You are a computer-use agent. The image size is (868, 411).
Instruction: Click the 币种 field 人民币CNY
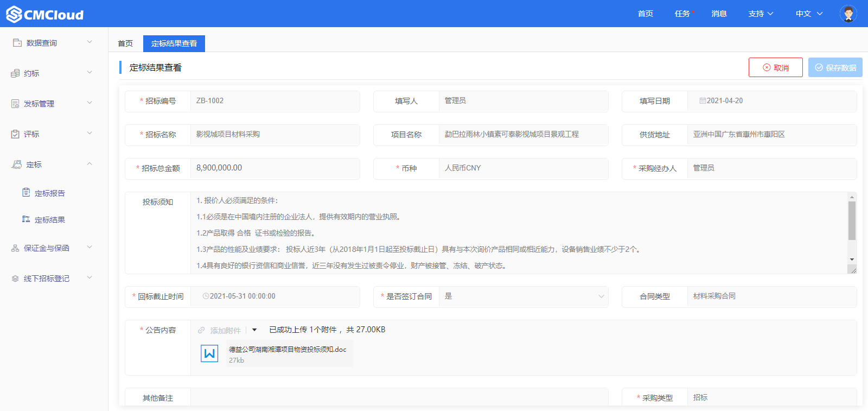(524, 168)
